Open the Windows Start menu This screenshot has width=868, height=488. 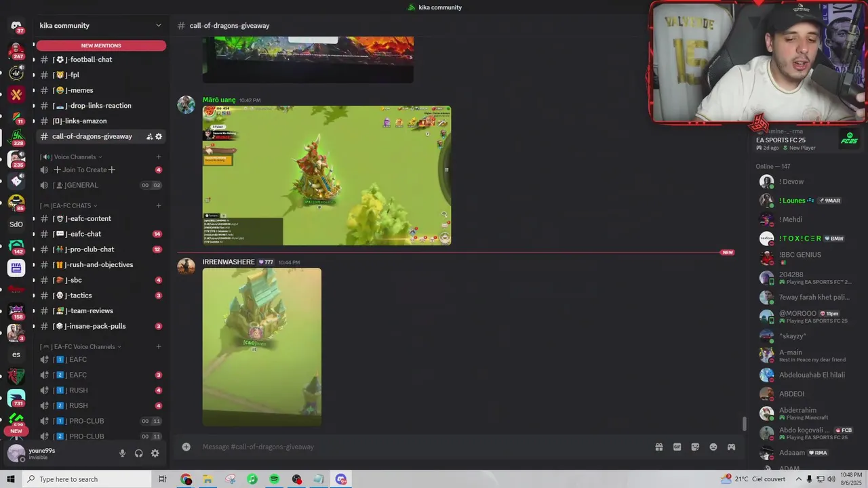(x=11, y=479)
